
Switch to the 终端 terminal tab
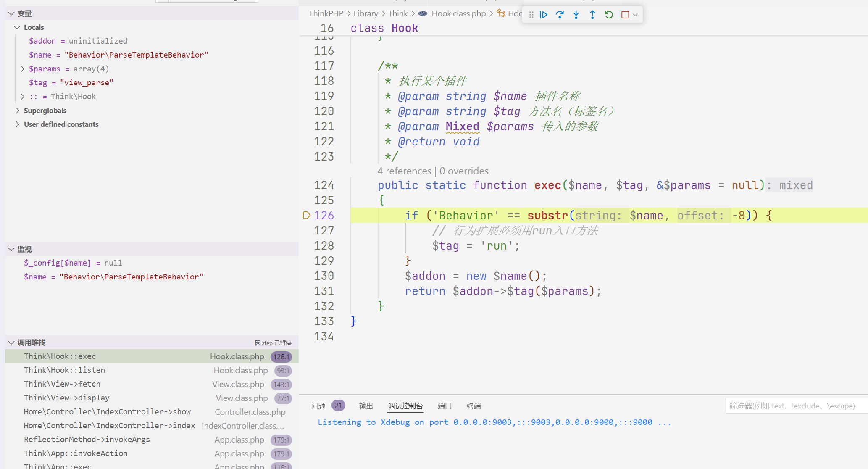(x=473, y=406)
